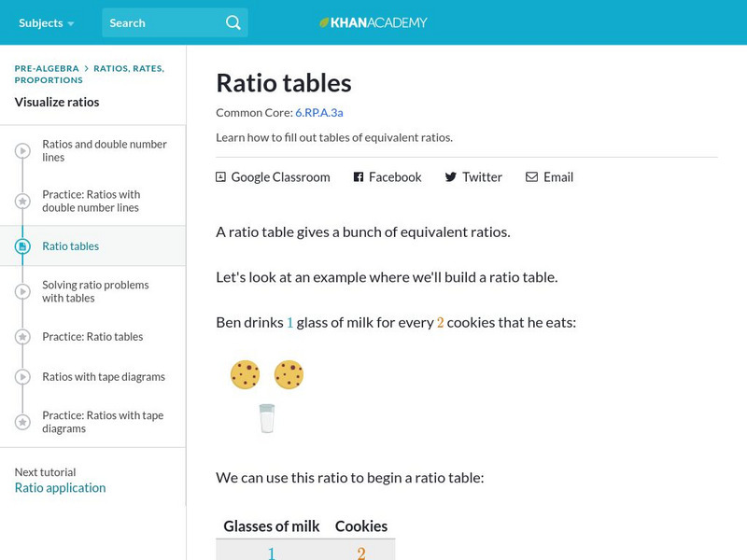Click the Ratios, rates, proportions breadcrumb

tap(129, 68)
